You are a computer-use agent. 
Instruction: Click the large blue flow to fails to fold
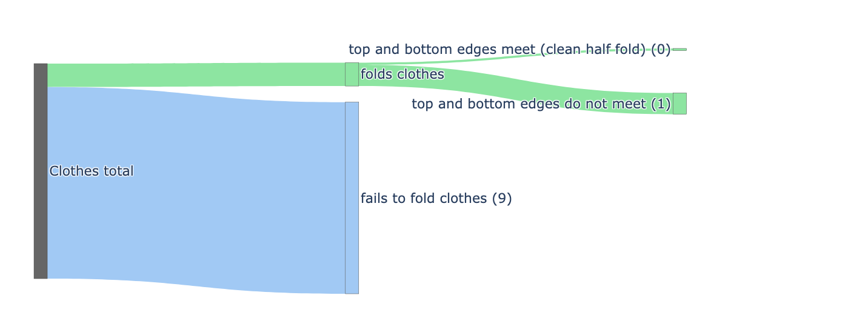coord(194,189)
